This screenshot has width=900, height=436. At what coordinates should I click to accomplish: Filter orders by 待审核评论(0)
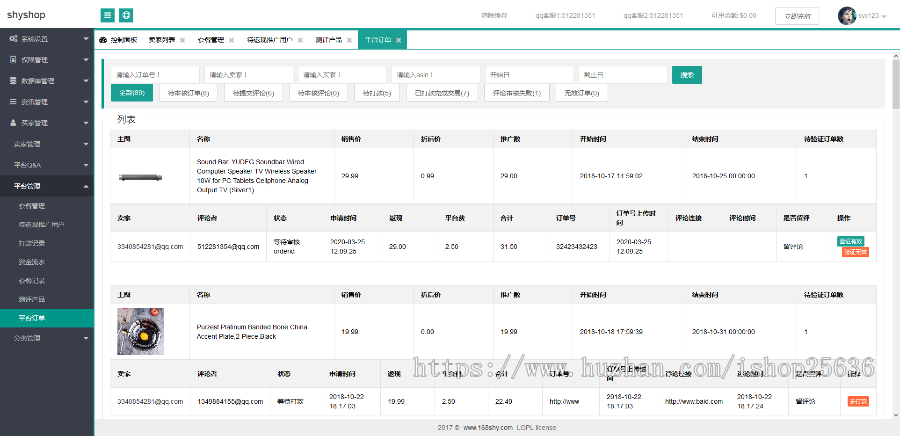tap(319, 93)
